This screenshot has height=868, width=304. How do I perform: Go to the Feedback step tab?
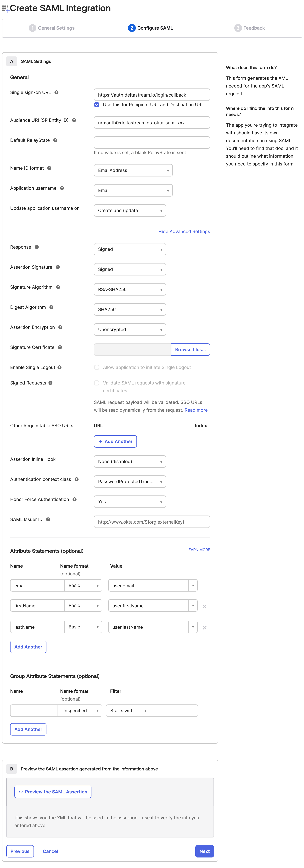point(251,28)
